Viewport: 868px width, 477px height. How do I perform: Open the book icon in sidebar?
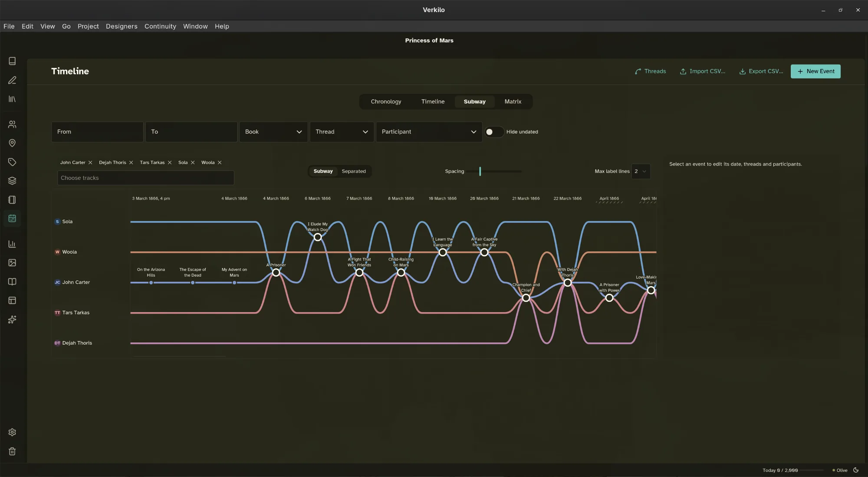tap(12, 61)
